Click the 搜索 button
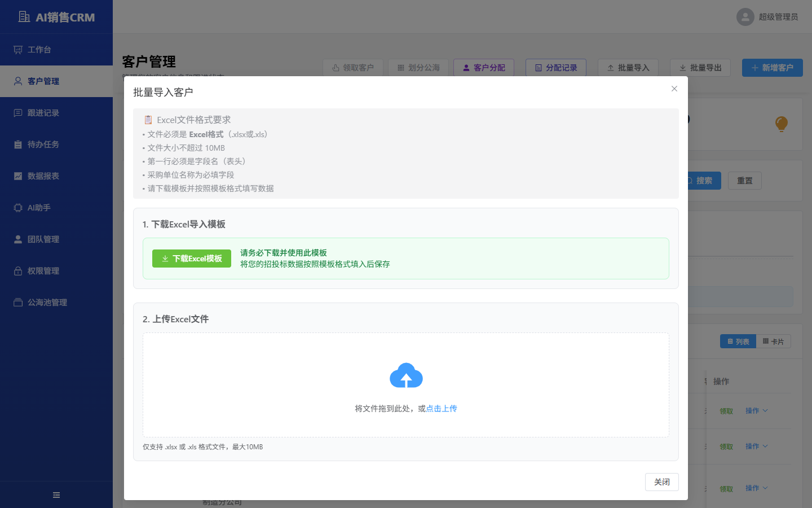812x508 pixels. pyautogui.click(x=704, y=181)
